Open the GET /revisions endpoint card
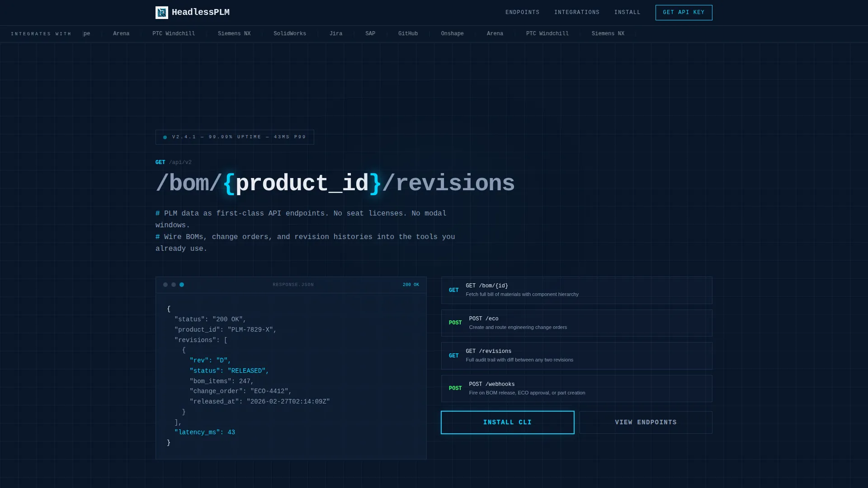The image size is (868, 488). pos(576,356)
